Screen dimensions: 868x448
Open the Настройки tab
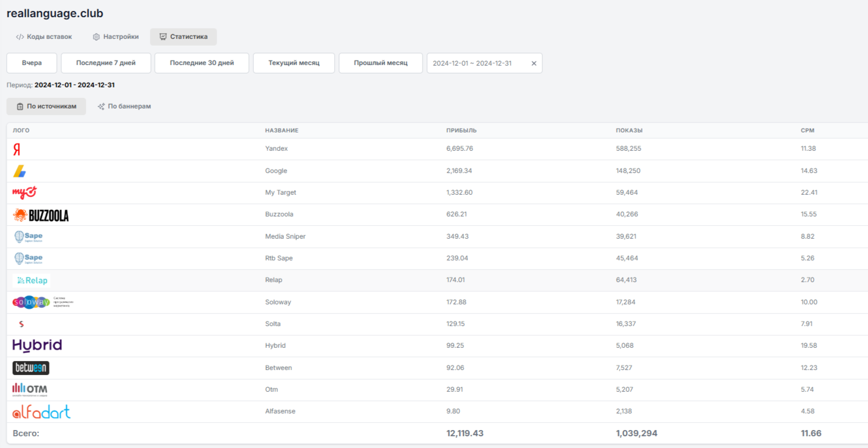point(115,37)
